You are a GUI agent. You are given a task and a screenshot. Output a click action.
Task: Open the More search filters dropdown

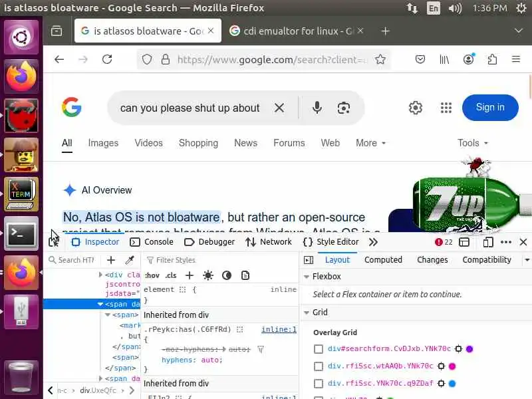[x=371, y=143]
